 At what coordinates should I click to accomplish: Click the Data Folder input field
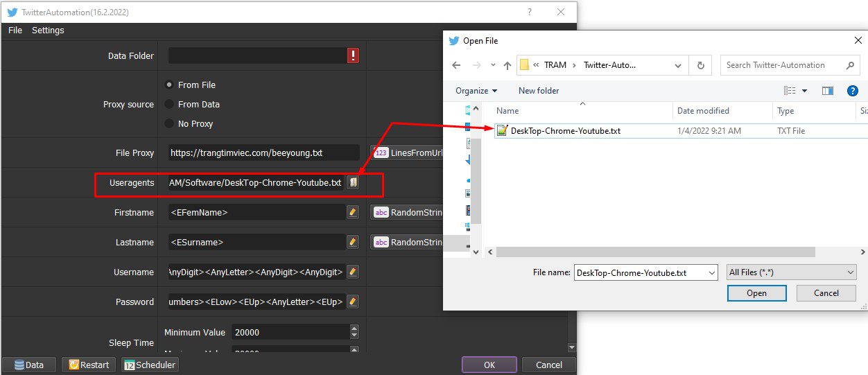click(257, 55)
